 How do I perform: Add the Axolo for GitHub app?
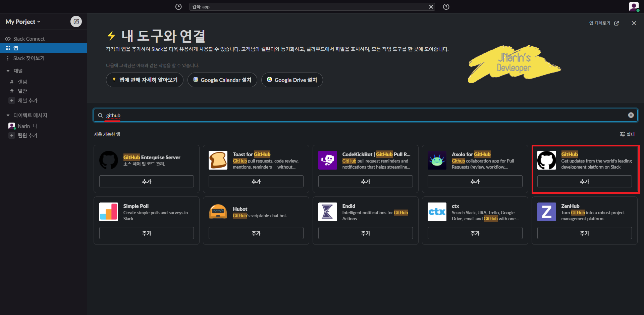pyautogui.click(x=475, y=181)
